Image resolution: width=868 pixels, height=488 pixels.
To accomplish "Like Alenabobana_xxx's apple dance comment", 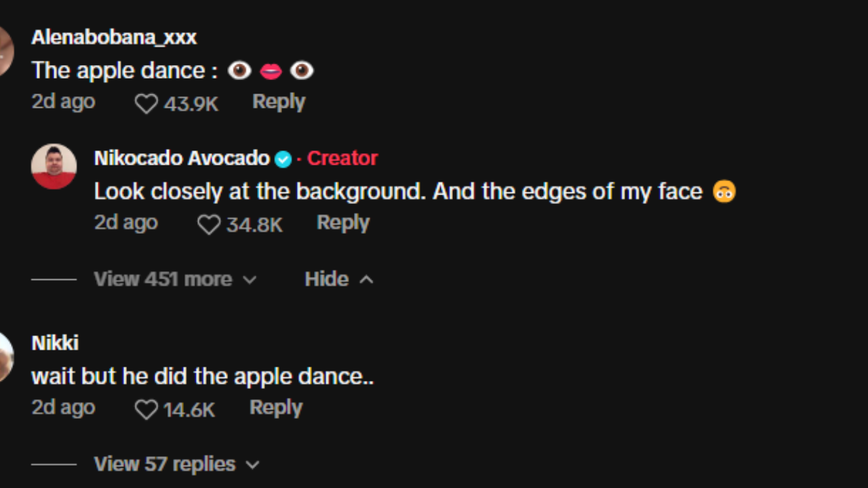I will [146, 104].
